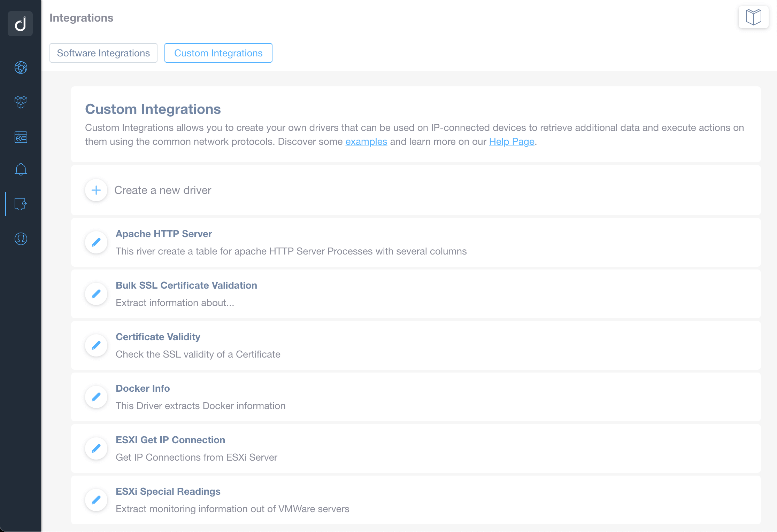The height and width of the screenshot is (532, 777).
Task: Click the Domotz logo icon in sidebar
Action: [x=20, y=24]
